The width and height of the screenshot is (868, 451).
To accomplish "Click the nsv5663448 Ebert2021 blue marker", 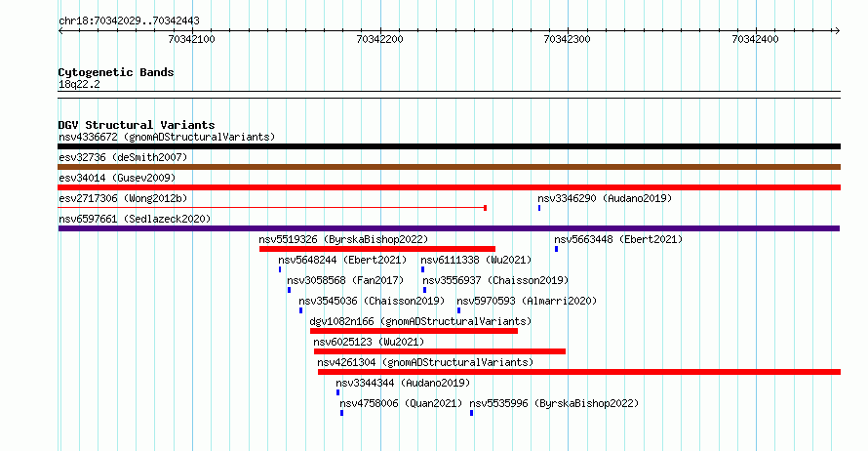I will point(556,249).
